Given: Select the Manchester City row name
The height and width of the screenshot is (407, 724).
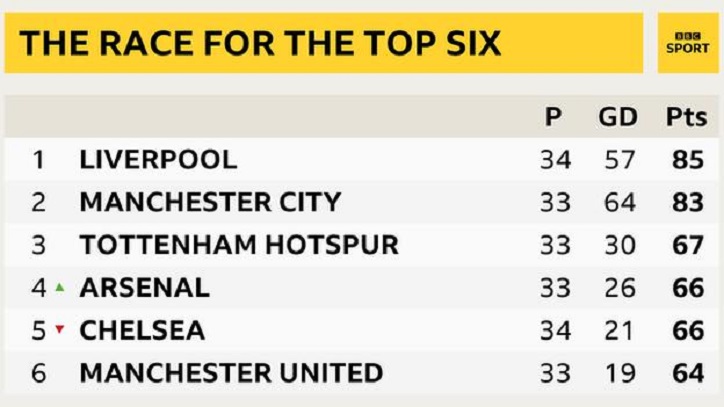Looking at the screenshot, I should tap(210, 202).
